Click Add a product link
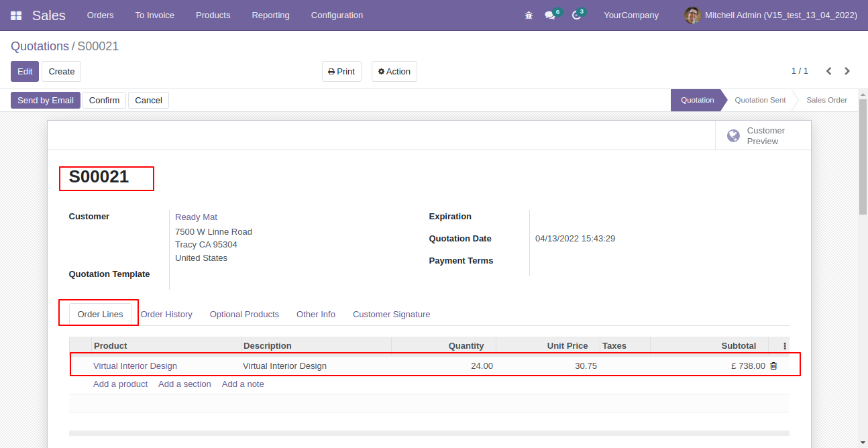868x448 pixels. point(120,384)
